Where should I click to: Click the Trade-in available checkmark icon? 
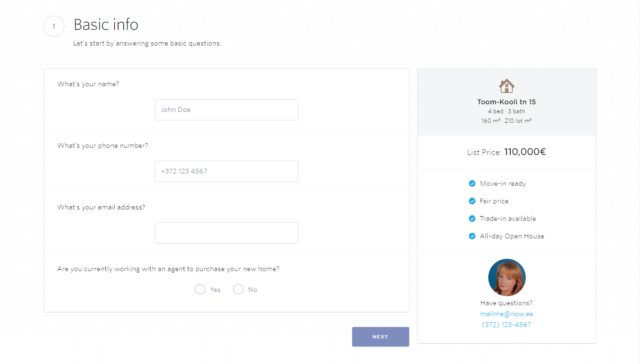(472, 218)
